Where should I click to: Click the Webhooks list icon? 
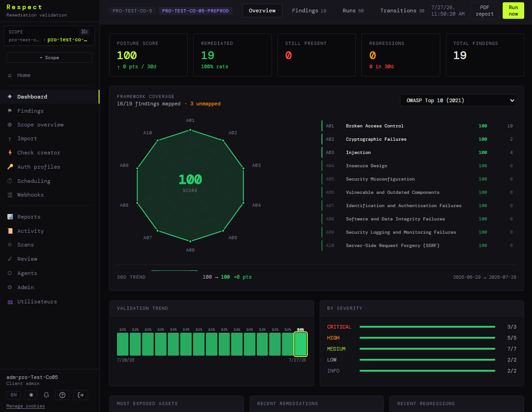point(10,195)
